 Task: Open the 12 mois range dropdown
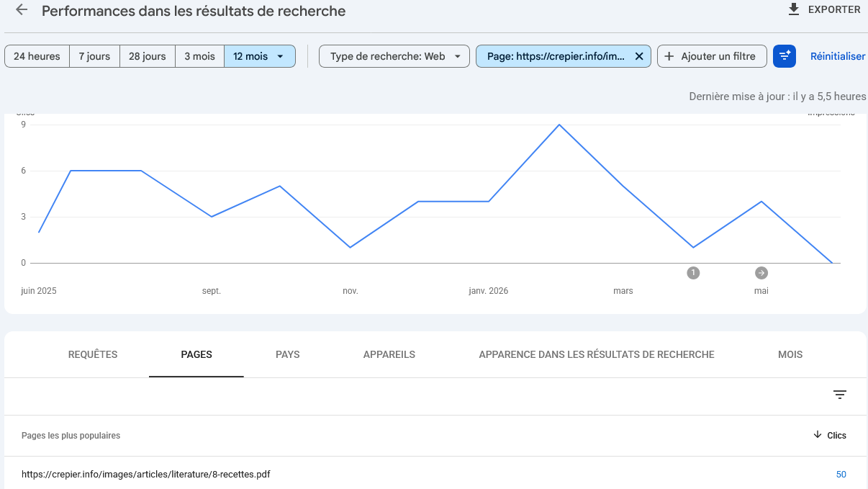pos(260,56)
